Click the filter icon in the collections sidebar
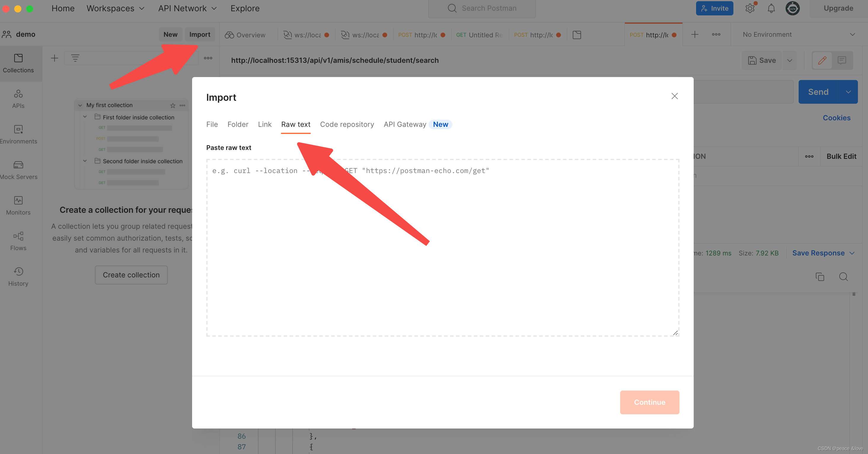868x454 pixels. (75, 58)
